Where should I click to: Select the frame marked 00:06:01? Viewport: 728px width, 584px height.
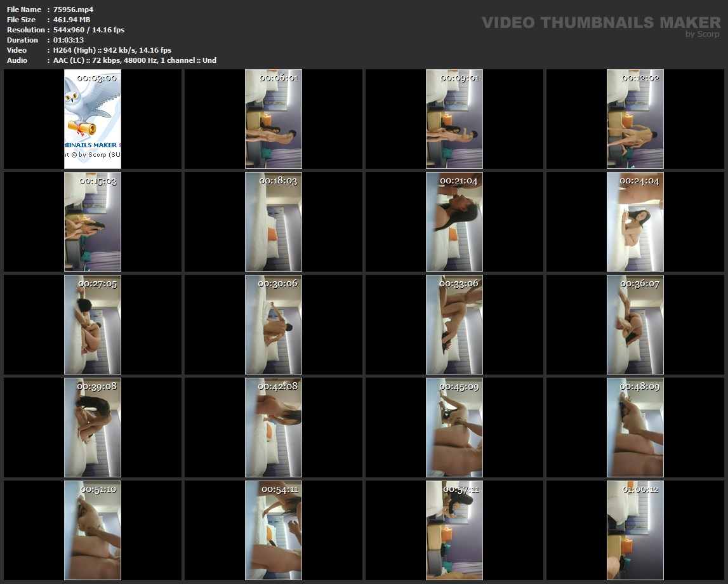274,119
